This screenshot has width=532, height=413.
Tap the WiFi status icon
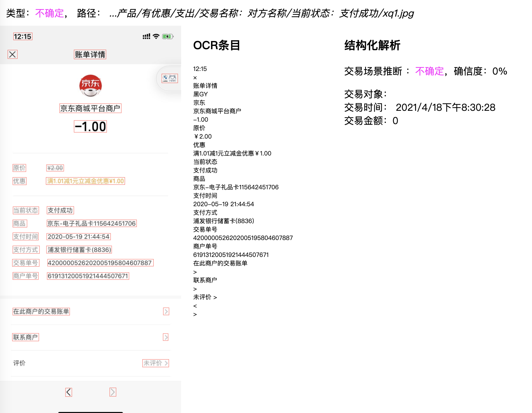156,37
